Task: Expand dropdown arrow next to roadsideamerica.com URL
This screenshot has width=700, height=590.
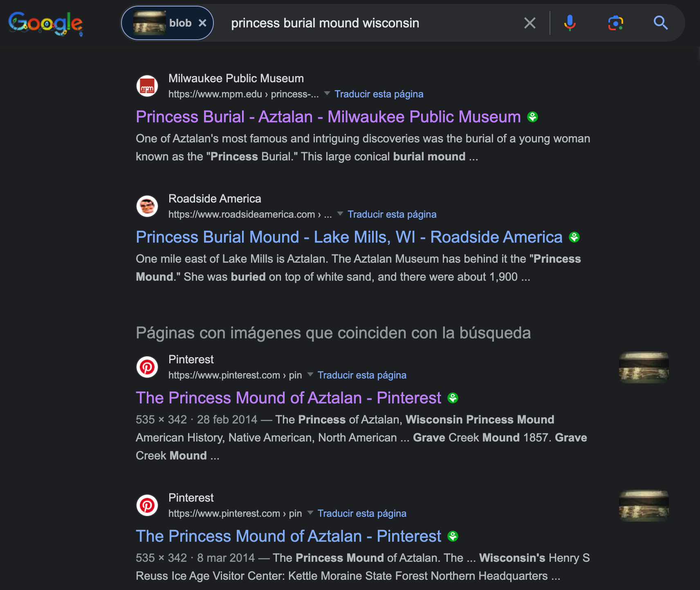Action: (x=340, y=214)
